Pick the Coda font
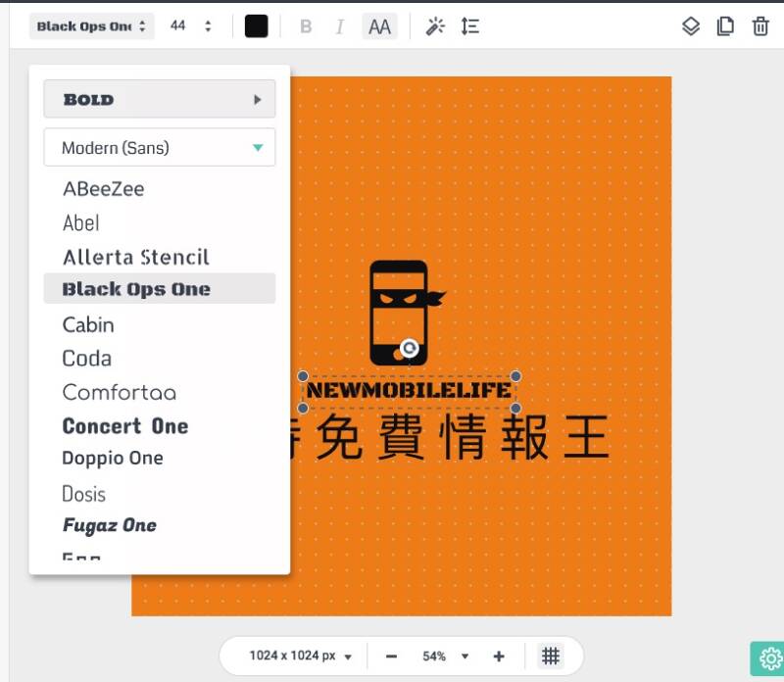Viewport: 784px width, 682px height. click(x=87, y=359)
